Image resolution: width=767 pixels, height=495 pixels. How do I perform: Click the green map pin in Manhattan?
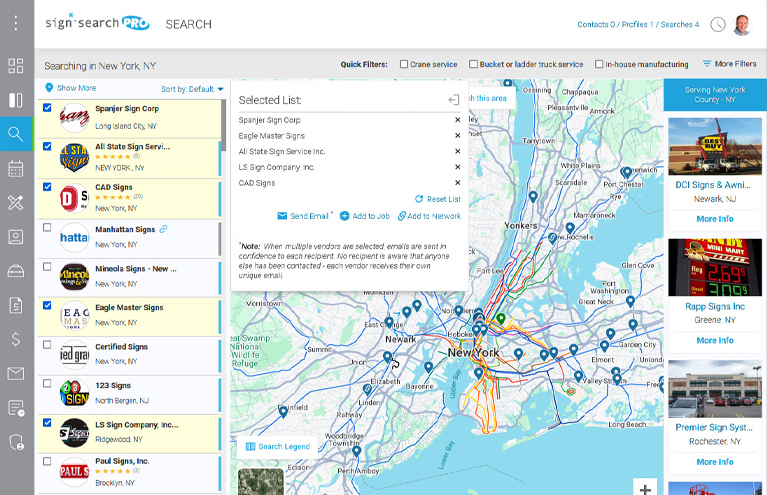[500, 319]
